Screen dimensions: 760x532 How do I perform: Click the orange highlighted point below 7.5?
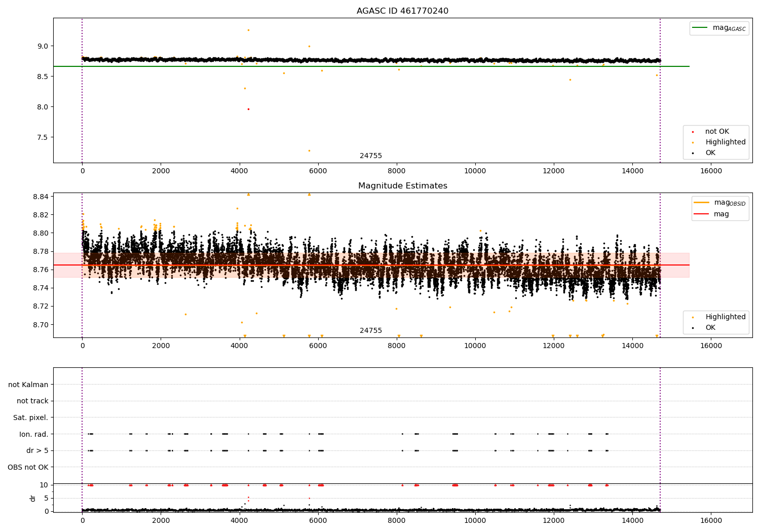click(309, 150)
